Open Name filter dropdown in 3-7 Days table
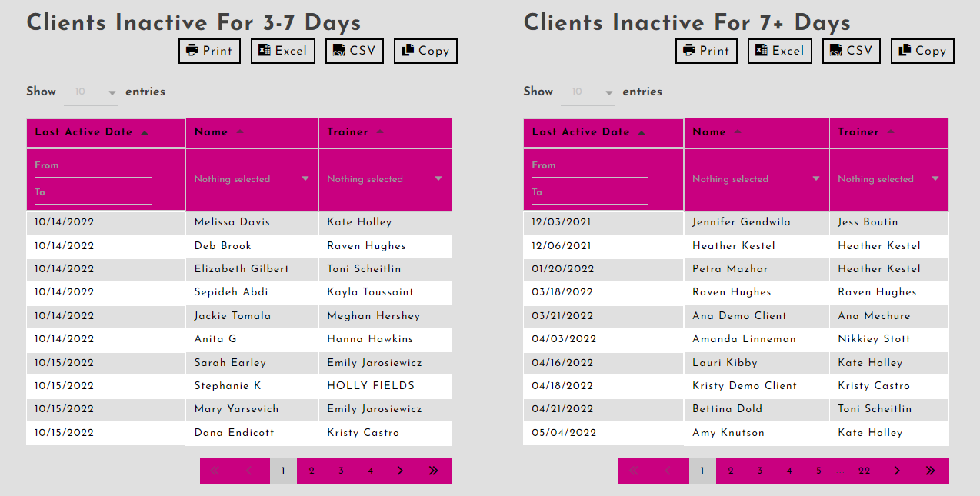The width and height of the screenshot is (980, 496). (x=252, y=179)
